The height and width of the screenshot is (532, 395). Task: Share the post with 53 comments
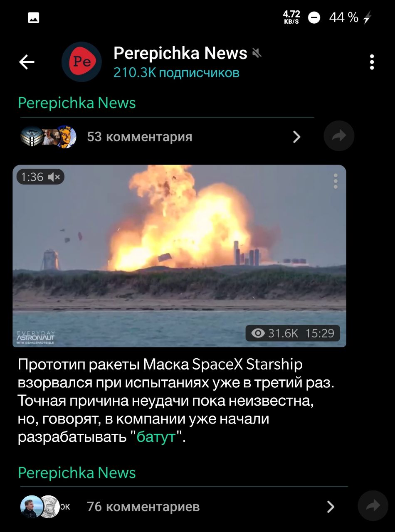click(x=339, y=136)
